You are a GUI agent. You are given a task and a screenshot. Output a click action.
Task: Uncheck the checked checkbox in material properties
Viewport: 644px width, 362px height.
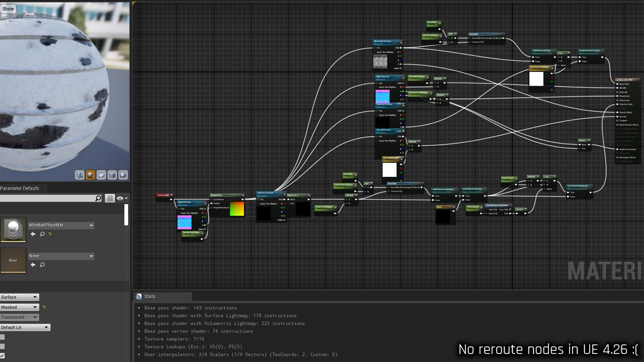coord(3,355)
